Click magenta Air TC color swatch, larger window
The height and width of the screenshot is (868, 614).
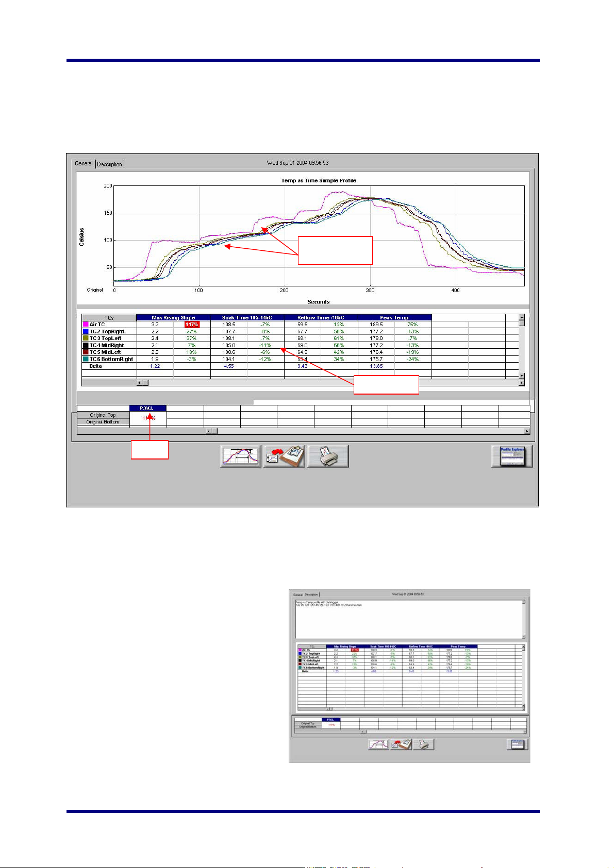[x=86, y=325]
